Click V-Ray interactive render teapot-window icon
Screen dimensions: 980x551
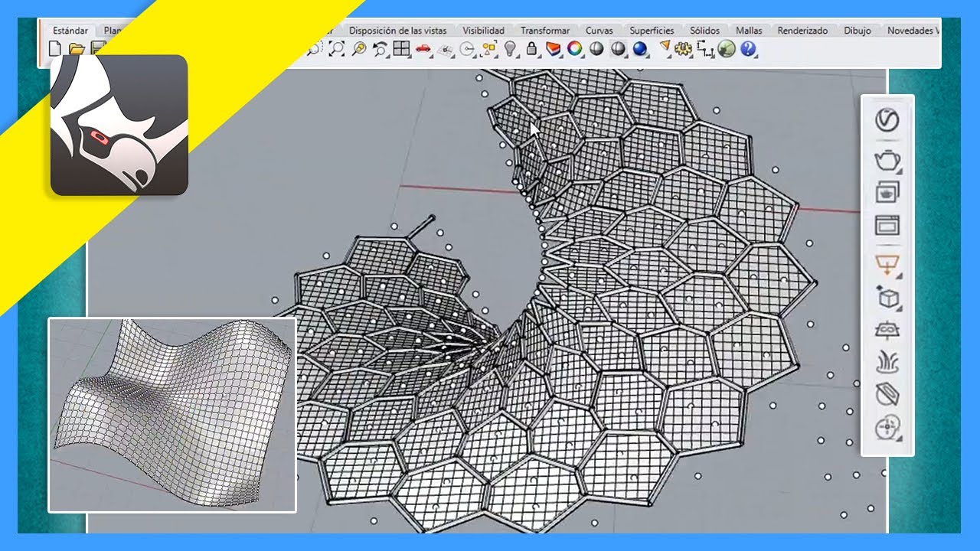pos(887,192)
